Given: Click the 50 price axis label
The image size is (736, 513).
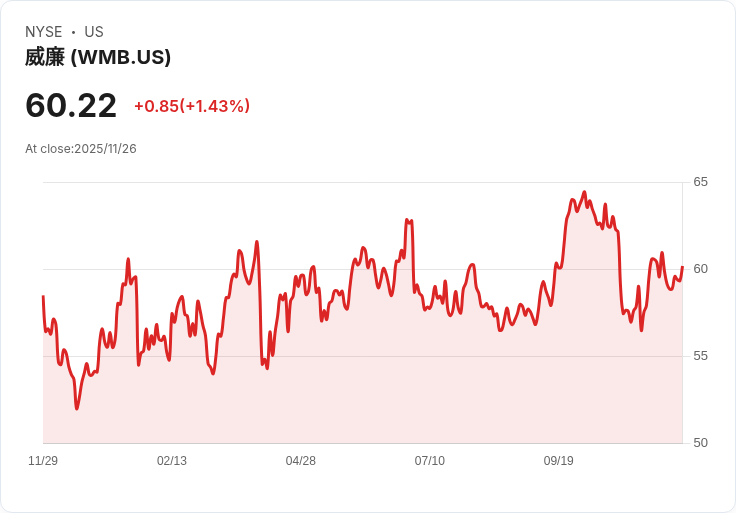Looking at the screenshot, I should [x=700, y=443].
